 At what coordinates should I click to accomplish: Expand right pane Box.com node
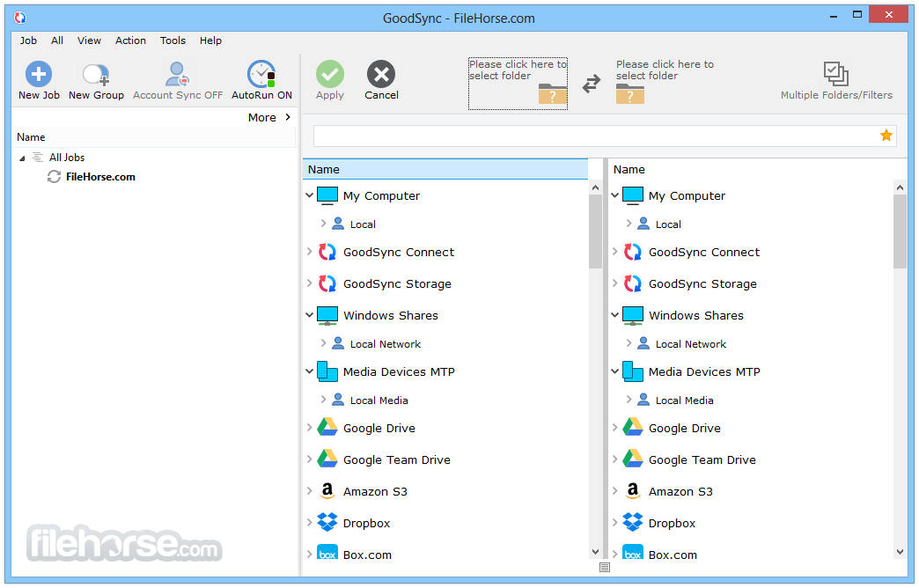[x=614, y=554]
